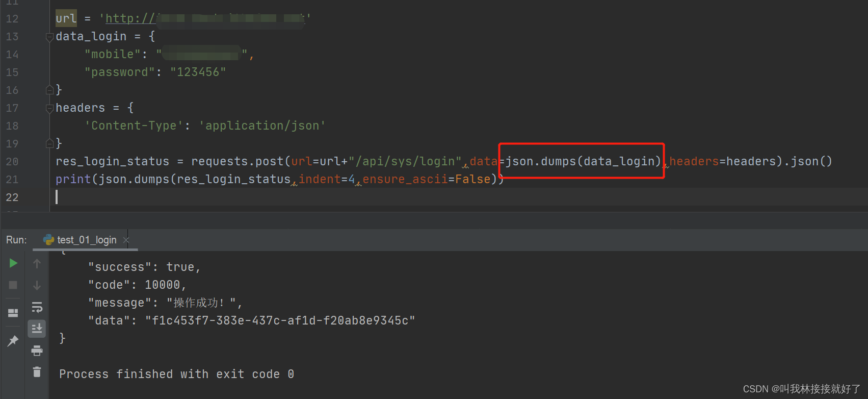Toggle scroll-to-end in Run console
This screenshot has height=399, width=868.
(37, 329)
